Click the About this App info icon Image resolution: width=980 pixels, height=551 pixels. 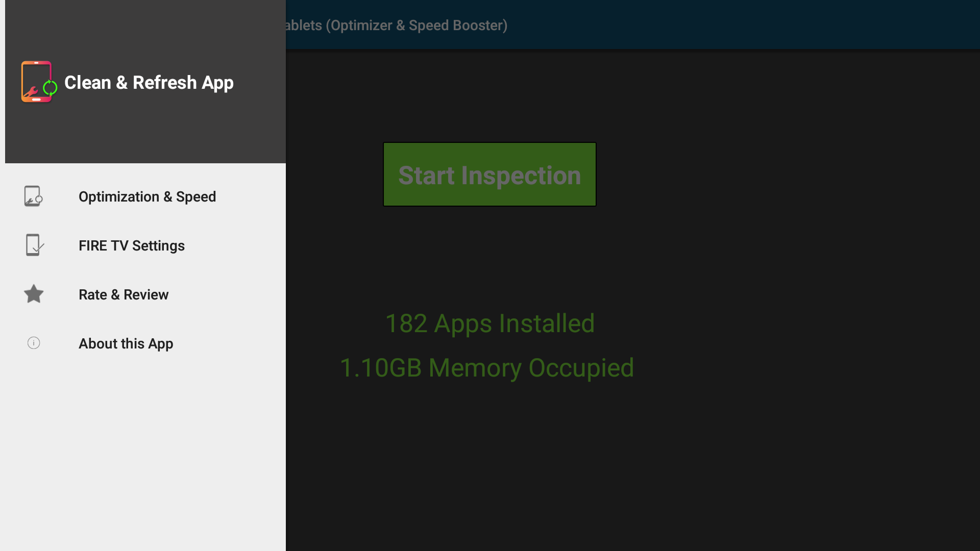point(34,343)
